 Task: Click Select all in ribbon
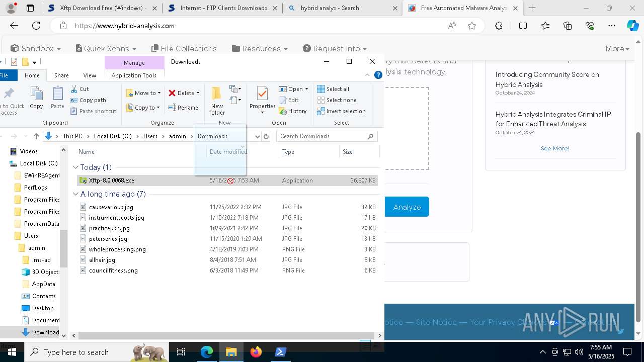coord(333,89)
